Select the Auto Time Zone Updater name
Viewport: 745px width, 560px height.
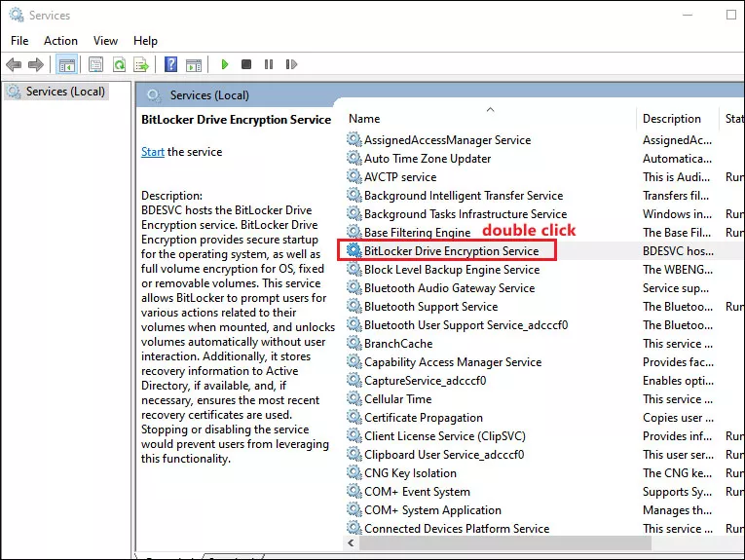pyautogui.click(x=428, y=159)
